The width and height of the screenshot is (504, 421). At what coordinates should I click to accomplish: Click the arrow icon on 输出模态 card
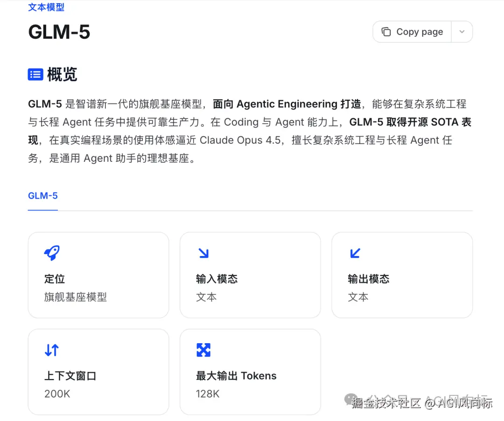(355, 253)
